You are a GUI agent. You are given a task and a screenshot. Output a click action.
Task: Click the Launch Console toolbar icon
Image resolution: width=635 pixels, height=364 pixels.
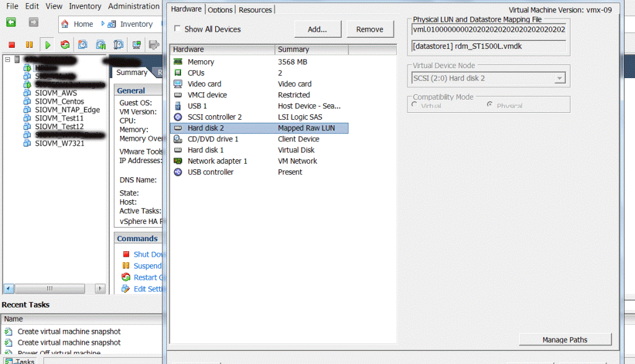coord(136,45)
